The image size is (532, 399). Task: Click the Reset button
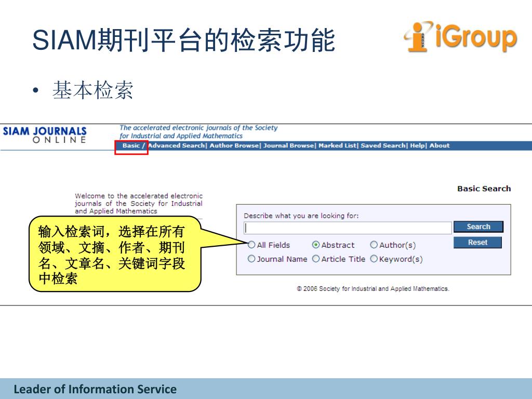(x=477, y=242)
